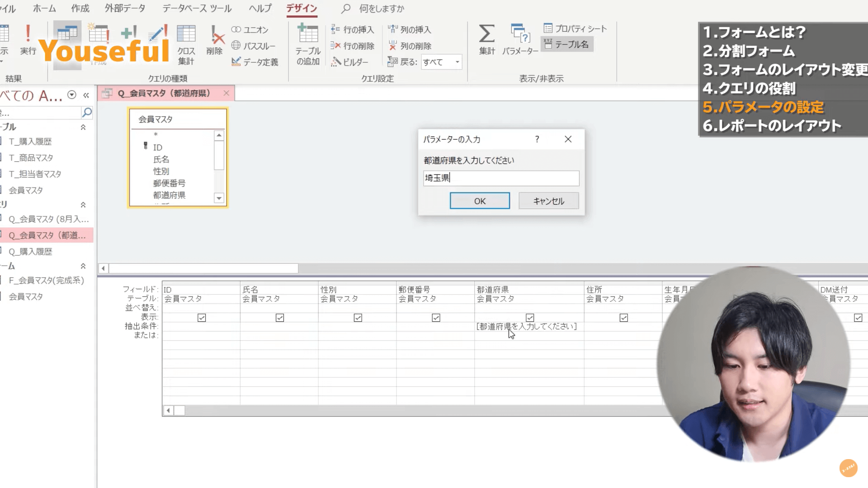Viewport: 868px width, 488px height.
Task: Click 行の挿入 insert rows
Action: 353,30
